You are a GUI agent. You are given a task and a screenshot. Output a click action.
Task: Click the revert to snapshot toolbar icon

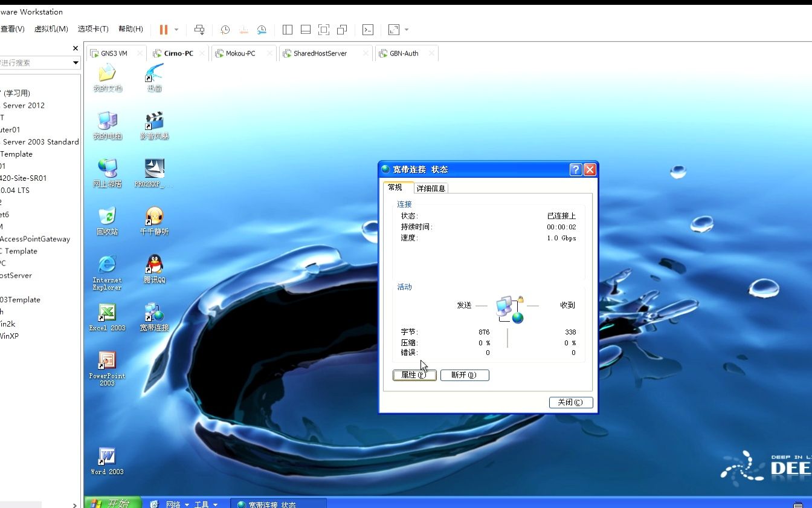tap(243, 29)
